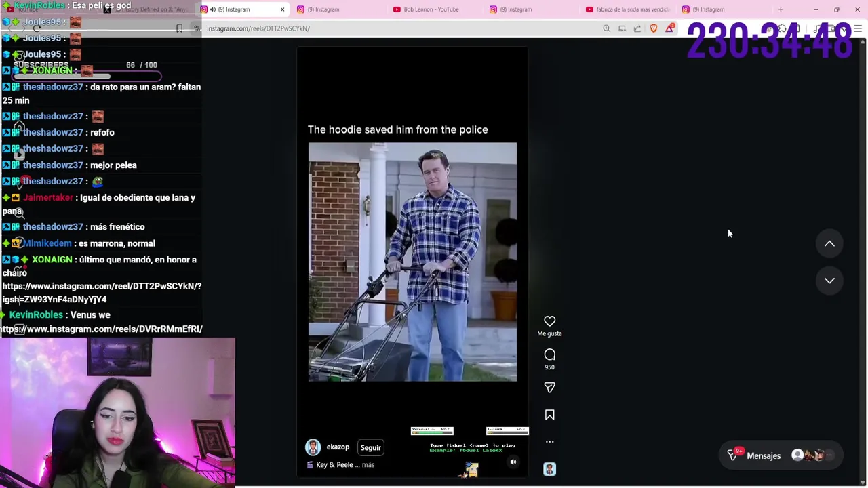Open Brave Shields lion icon
Image resolution: width=868 pixels, height=488 pixels.
tap(654, 28)
